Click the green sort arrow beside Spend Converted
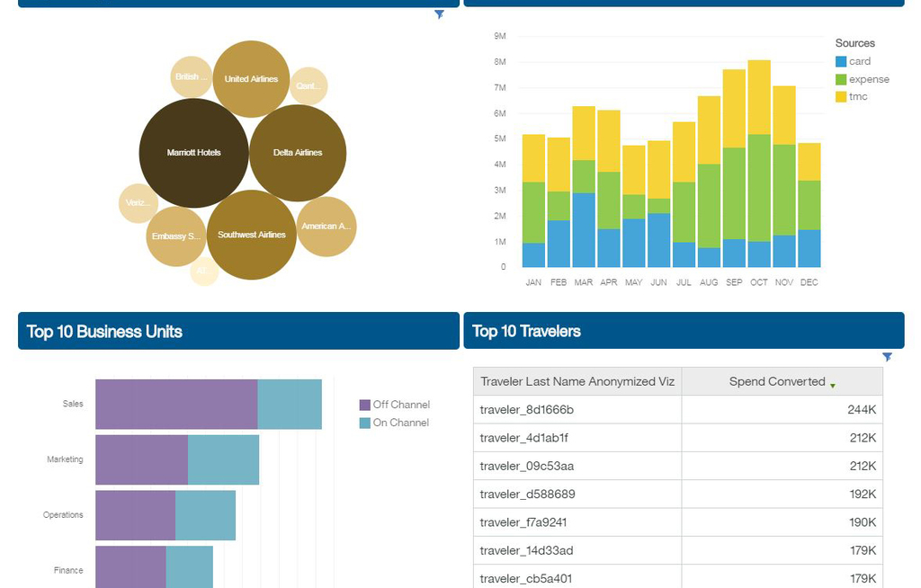Screen dimensions: 921x588 [832, 386]
